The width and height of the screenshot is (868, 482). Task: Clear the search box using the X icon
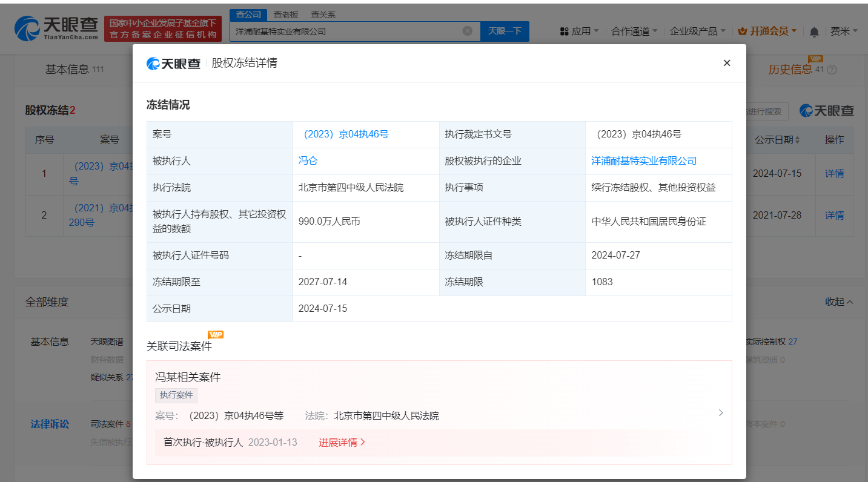tap(466, 31)
